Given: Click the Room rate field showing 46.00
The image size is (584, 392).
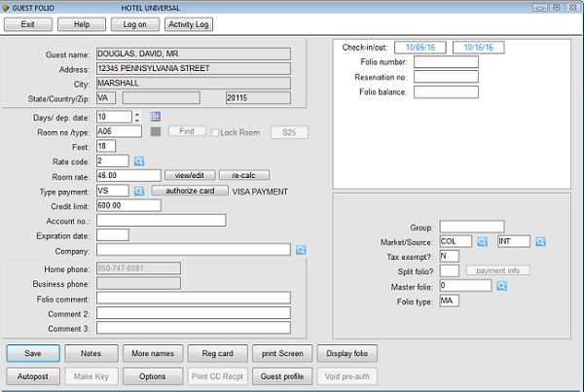Looking at the screenshot, I should tap(128, 175).
